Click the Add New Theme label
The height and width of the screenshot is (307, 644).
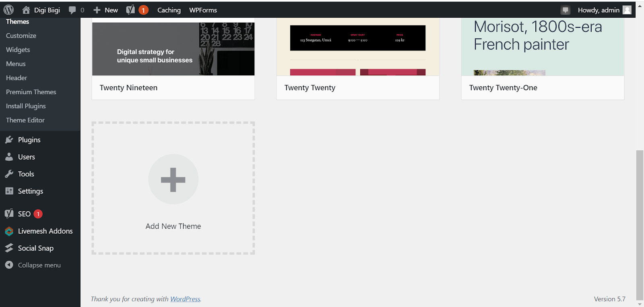pos(173,226)
